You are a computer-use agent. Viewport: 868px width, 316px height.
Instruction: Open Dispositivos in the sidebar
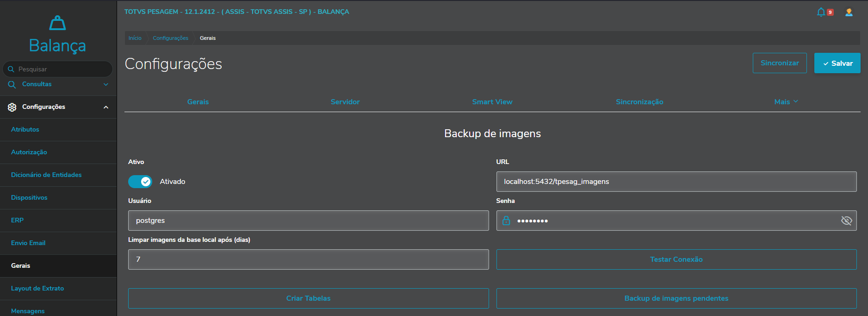point(29,198)
